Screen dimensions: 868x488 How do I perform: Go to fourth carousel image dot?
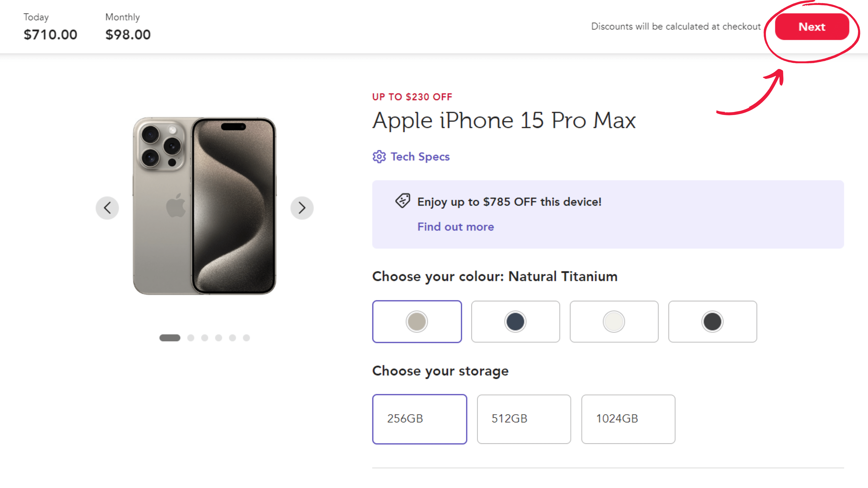click(x=219, y=338)
